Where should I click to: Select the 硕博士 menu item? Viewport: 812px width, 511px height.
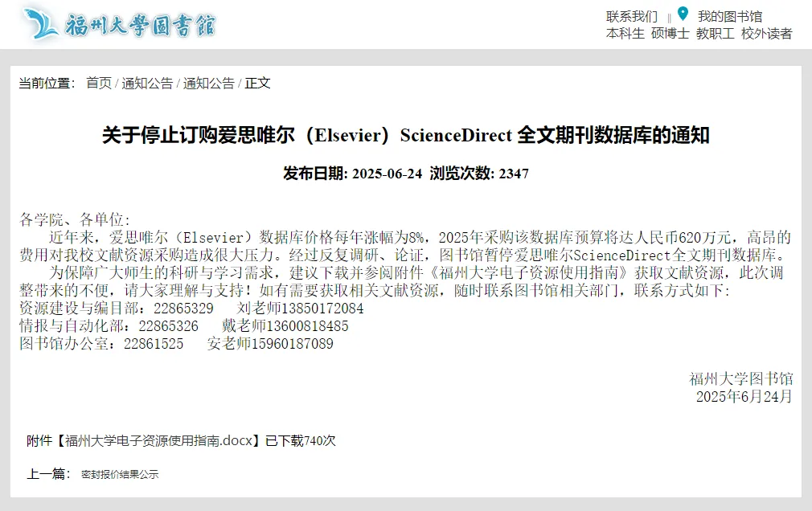pos(671,34)
